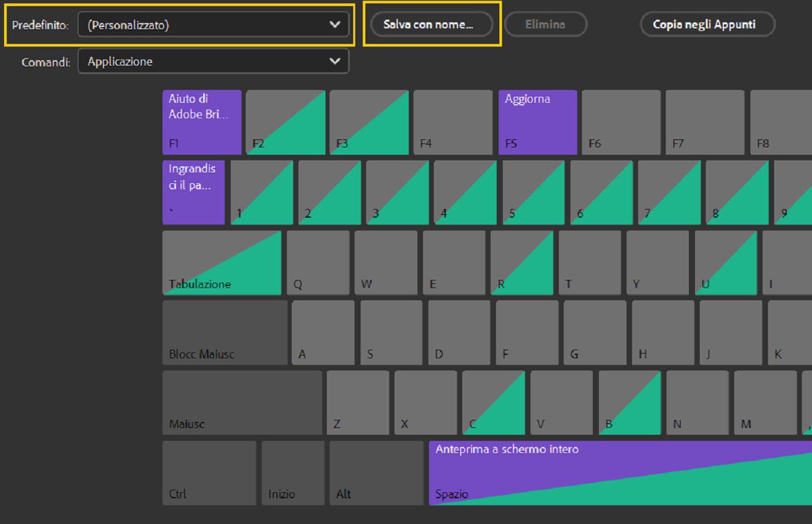Screen dimensions: 812x524
Task: Select the A key
Action: tap(323, 333)
